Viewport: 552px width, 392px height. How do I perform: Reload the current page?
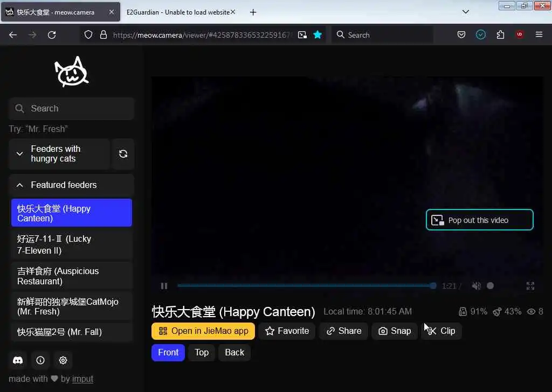point(52,35)
